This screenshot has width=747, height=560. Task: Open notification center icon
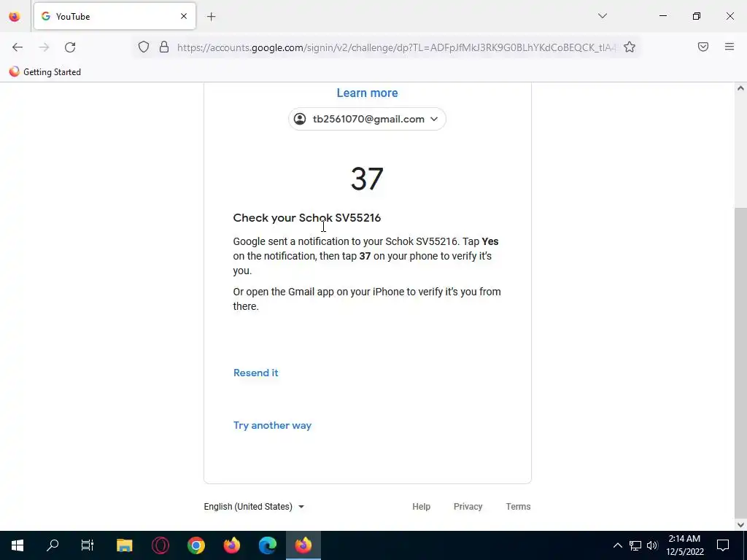tap(723, 545)
